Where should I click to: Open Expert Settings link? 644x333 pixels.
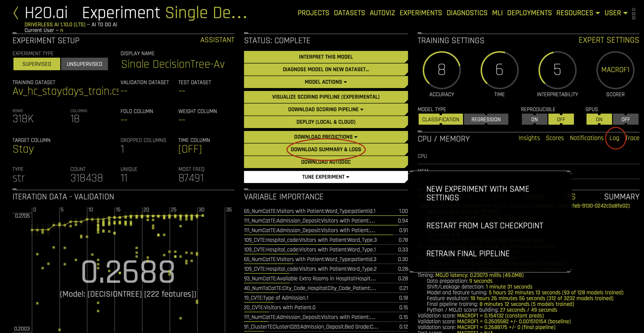point(608,40)
